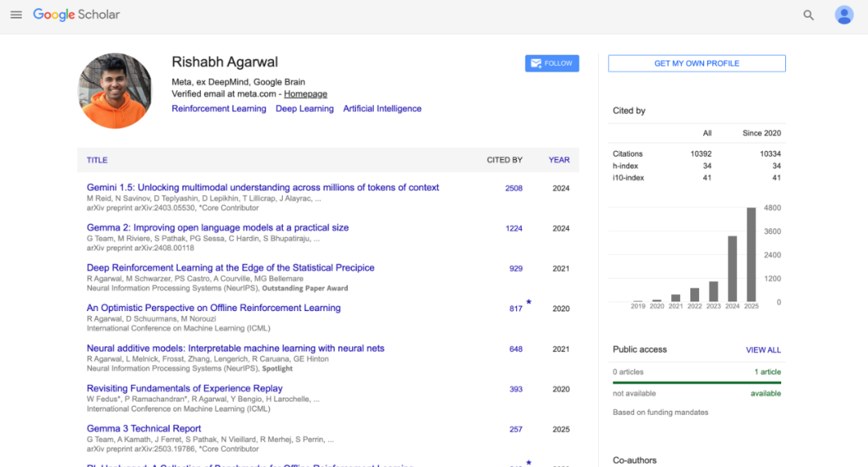
Task: Click the 2025 bar in citation chart
Action: pyautogui.click(x=751, y=254)
